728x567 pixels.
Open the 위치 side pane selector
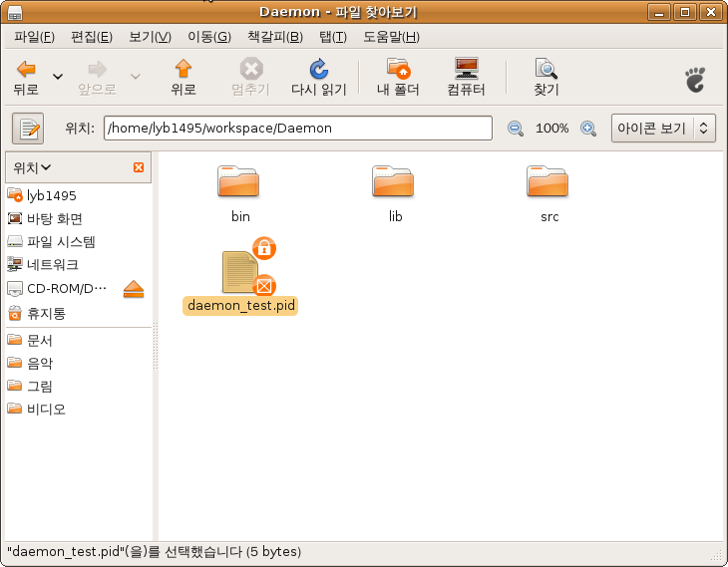coord(32,167)
